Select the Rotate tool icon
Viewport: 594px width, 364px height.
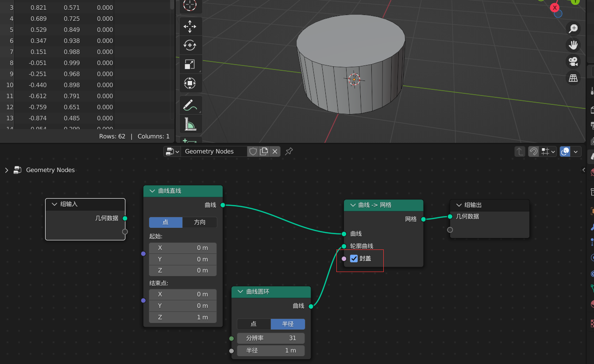pyautogui.click(x=190, y=45)
